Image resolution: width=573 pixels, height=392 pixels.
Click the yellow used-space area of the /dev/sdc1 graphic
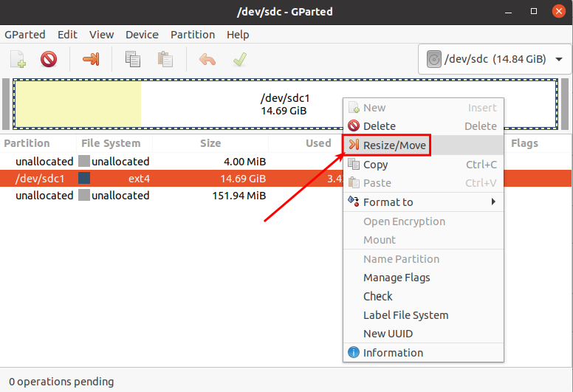78,104
